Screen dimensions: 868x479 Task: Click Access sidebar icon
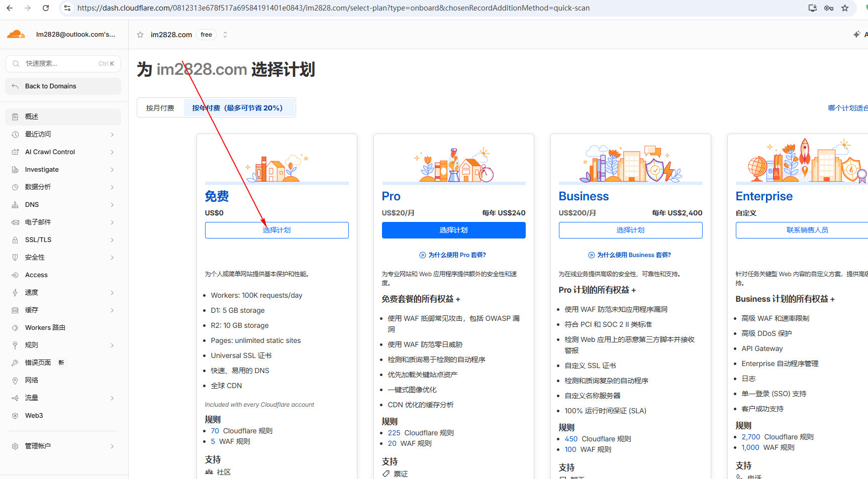[x=15, y=275]
